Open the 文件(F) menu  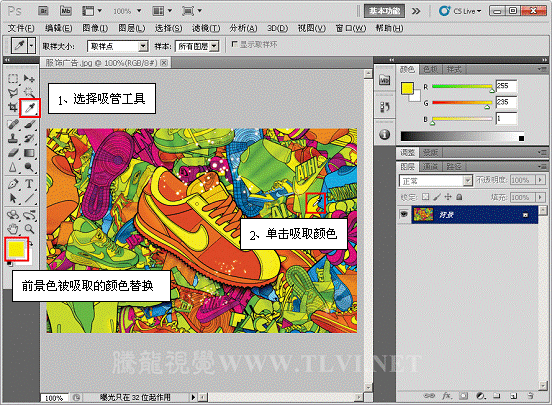21,28
